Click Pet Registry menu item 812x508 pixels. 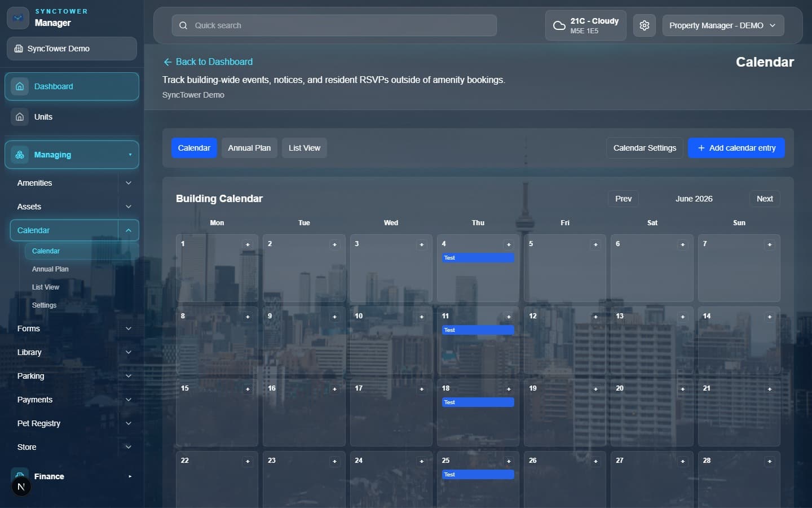coord(39,423)
